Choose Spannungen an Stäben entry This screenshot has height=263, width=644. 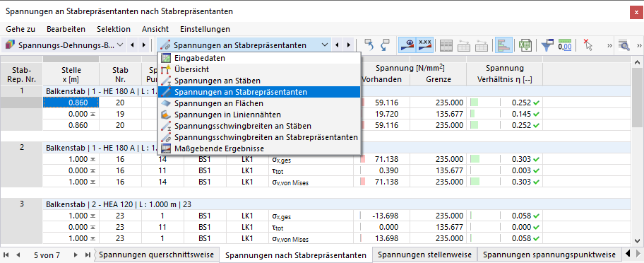pyautogui.click(x=258, y=81)
